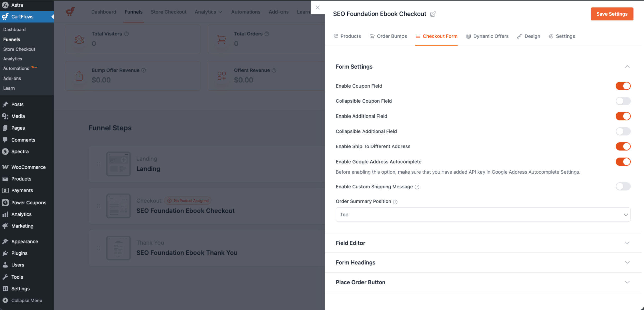
Task: Open the Order Summary Position dropdown
Action: 483,215
